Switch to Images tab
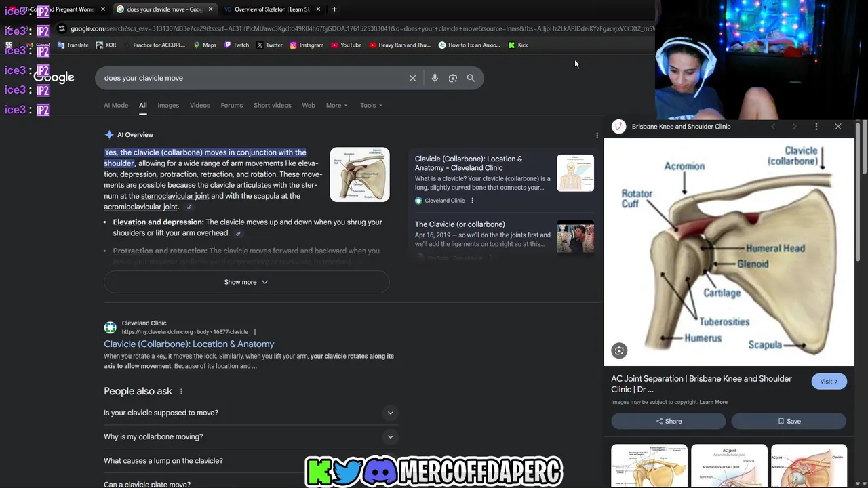 [168, 105]
